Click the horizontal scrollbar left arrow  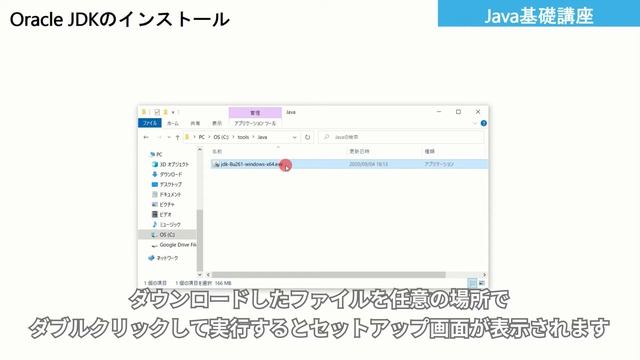pos(208,275)
